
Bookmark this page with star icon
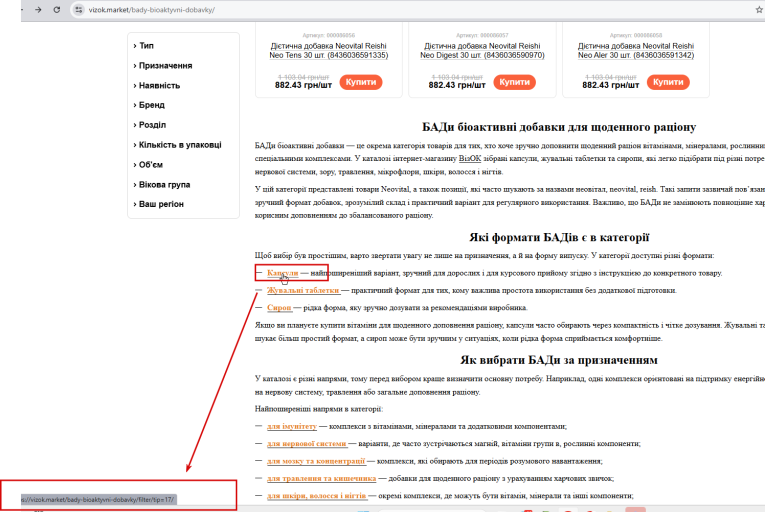pos(759,10)
